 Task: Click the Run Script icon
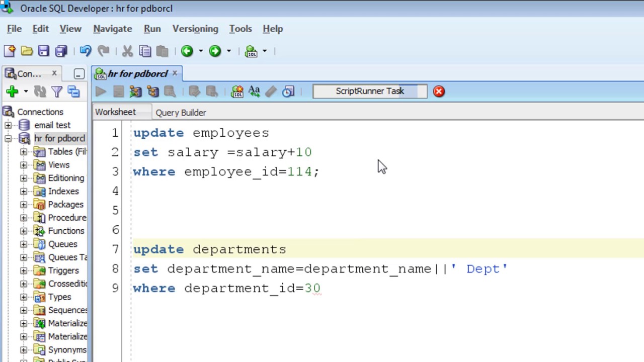118,92
